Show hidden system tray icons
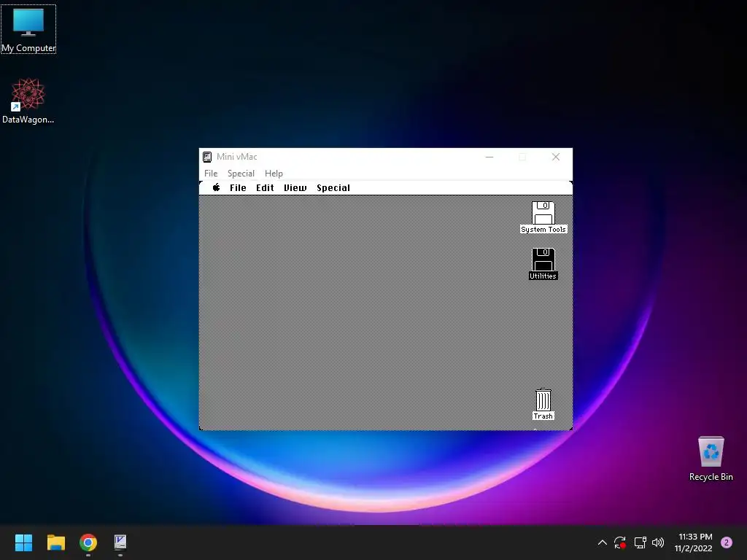747x560 pixels. click(x=602, y=542)
